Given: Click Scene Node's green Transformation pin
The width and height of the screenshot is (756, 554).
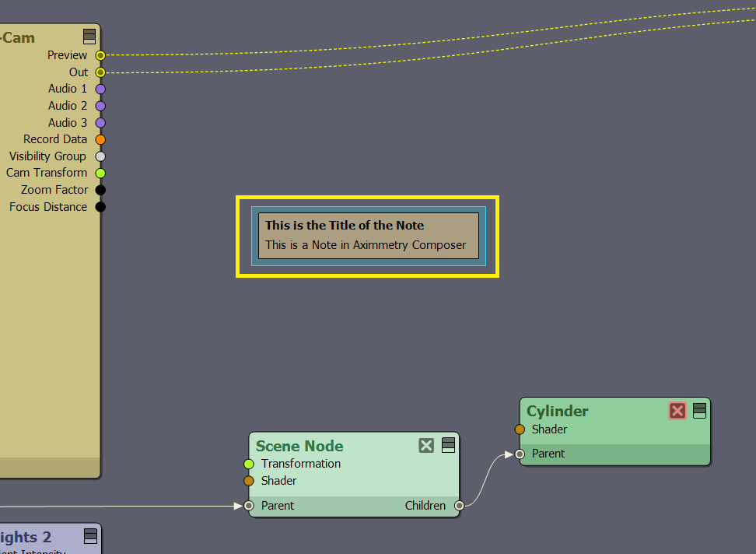Looking at the screenshot, I should point(249,464).
